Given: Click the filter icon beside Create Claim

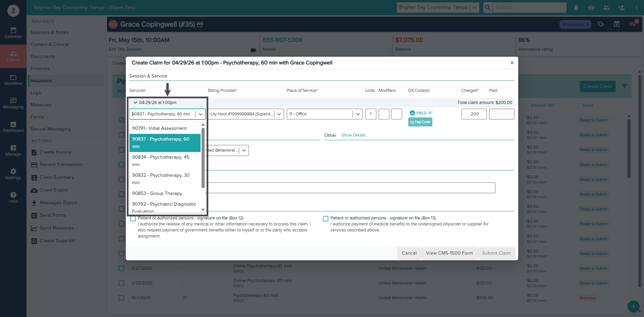Looking at the screenshot, I should point(624,86).
